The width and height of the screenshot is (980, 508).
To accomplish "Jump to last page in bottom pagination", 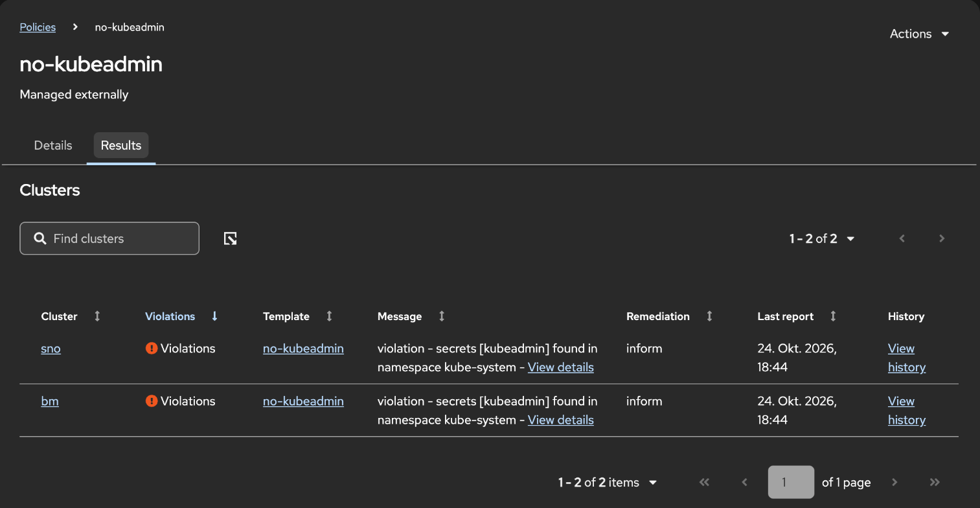I will [935, 482].
